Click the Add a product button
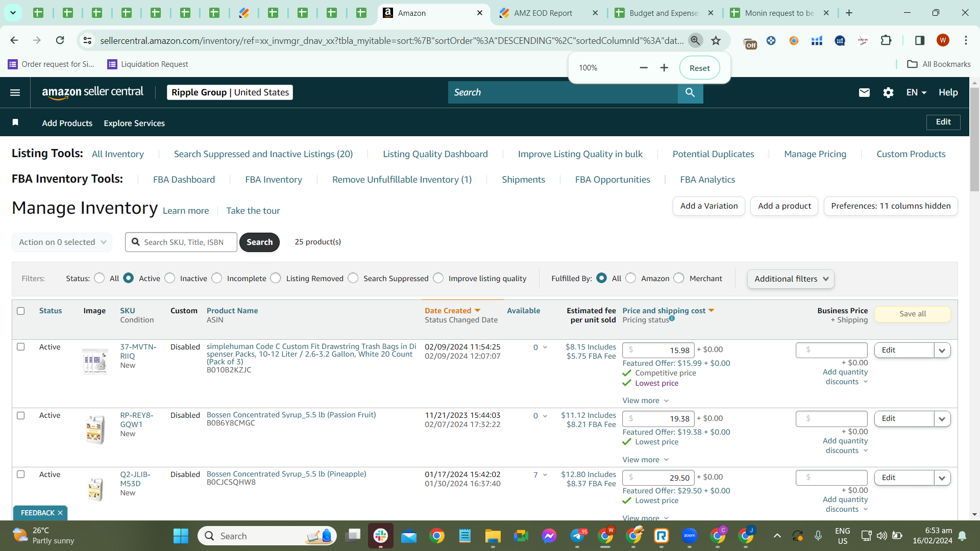 click(785, 206)
